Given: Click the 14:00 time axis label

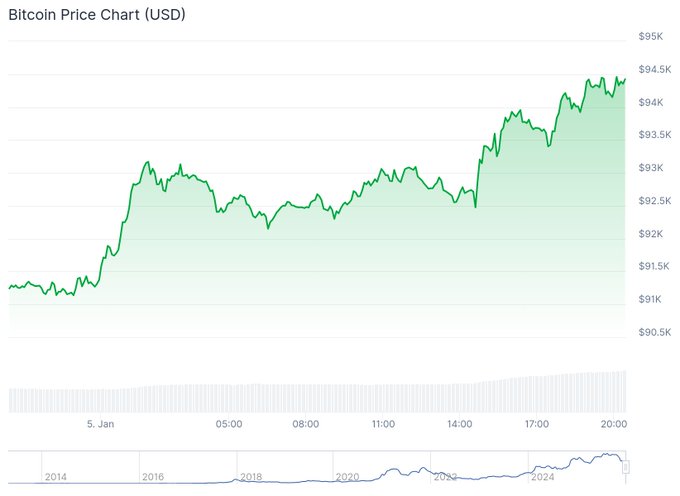Looking at the screenshot, I should click(460, 424).
